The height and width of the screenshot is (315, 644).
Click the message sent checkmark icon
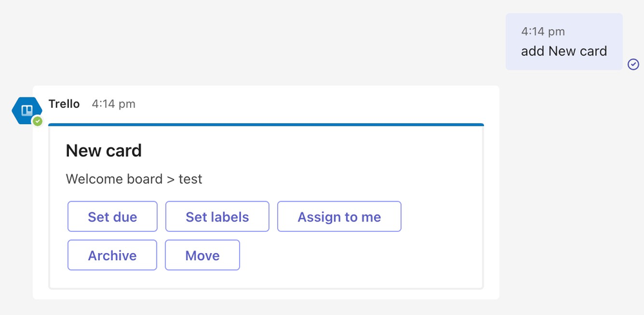coord(633,64)
